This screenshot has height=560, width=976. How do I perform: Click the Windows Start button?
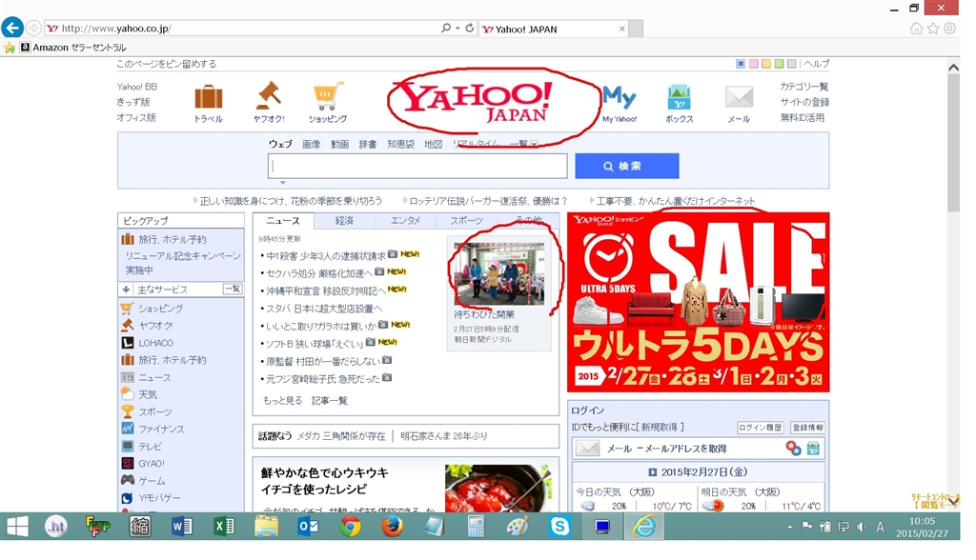(17, 527)
